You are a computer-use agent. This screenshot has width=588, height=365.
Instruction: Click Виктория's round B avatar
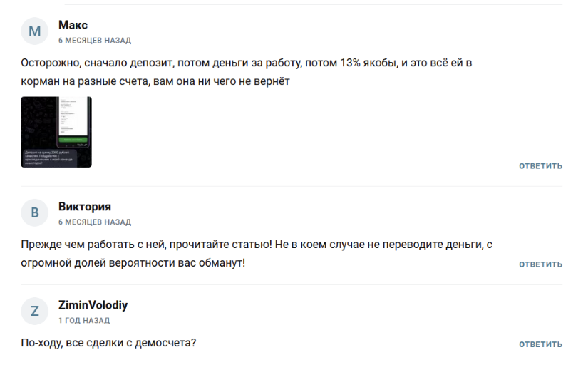point(35,213)
